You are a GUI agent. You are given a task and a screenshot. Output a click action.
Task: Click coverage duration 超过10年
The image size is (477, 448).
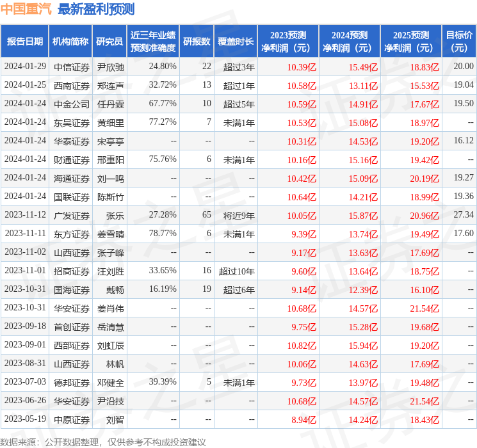(x=237, y=271)
